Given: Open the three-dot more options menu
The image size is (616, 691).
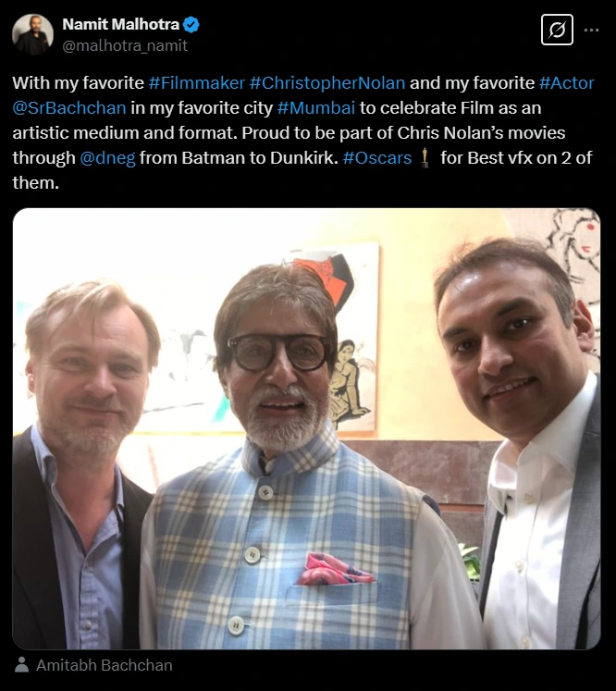Looking at the screenshot, I should pos(591,30).
